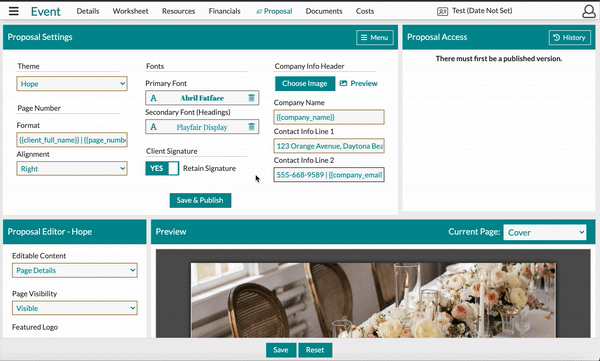Click the bottom Save button
600x361 pixels.
[281, 350]
